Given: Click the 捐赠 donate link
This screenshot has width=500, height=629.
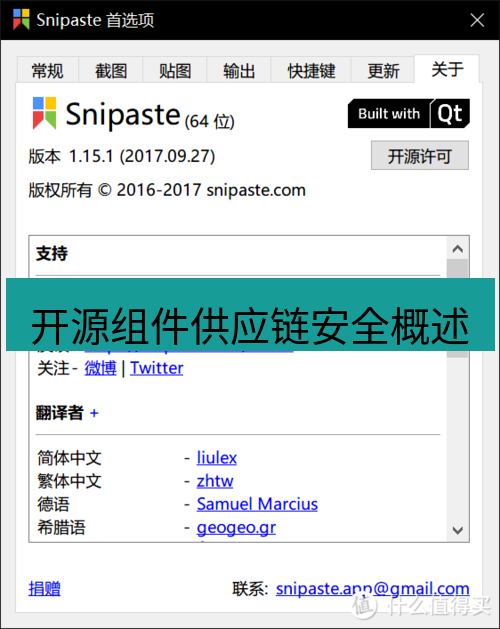Looking at the screenshot, I should click(45, 589).
